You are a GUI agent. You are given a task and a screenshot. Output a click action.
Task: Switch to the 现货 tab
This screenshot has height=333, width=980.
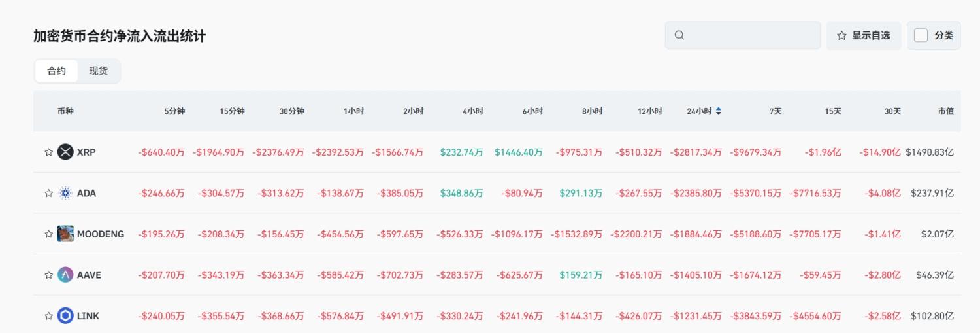pos(99,71)
